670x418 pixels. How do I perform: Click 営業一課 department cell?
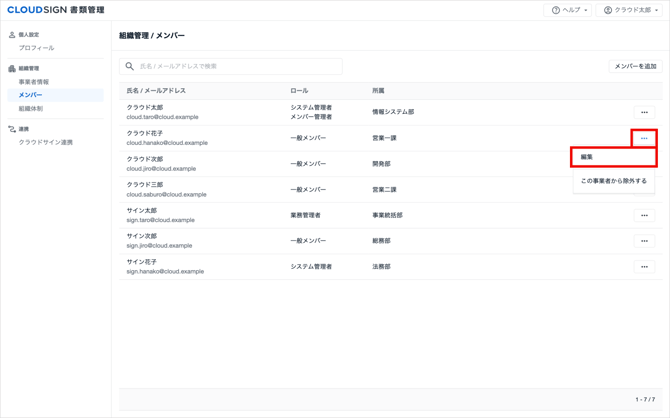click(x=384, y=138)
